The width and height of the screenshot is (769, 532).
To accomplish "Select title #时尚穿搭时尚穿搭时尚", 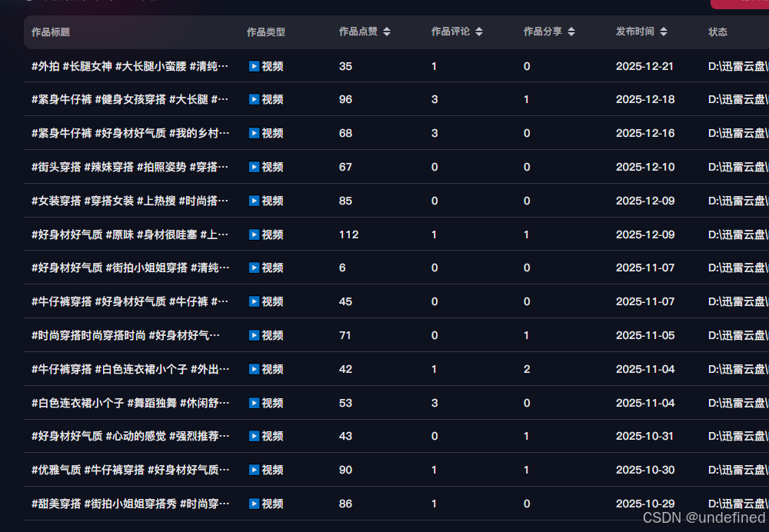I will point(125,335).
